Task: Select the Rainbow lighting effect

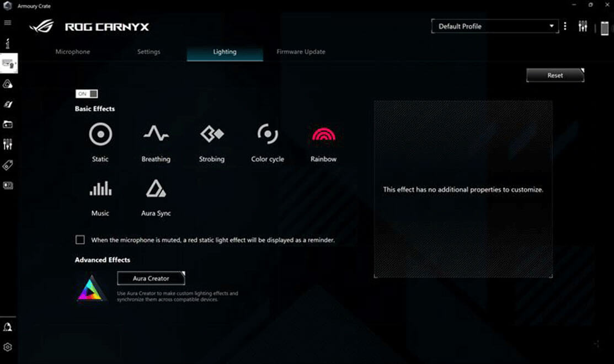Action: coord(323,134)
